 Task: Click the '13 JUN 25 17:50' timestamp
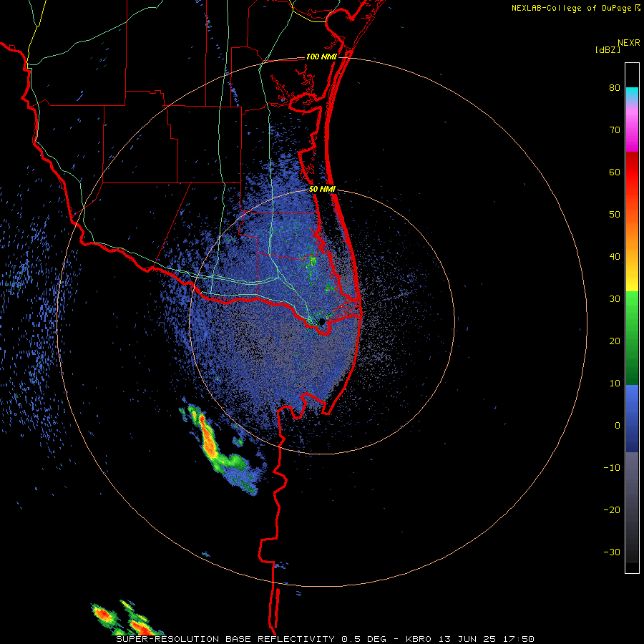[x=487, y=639]
